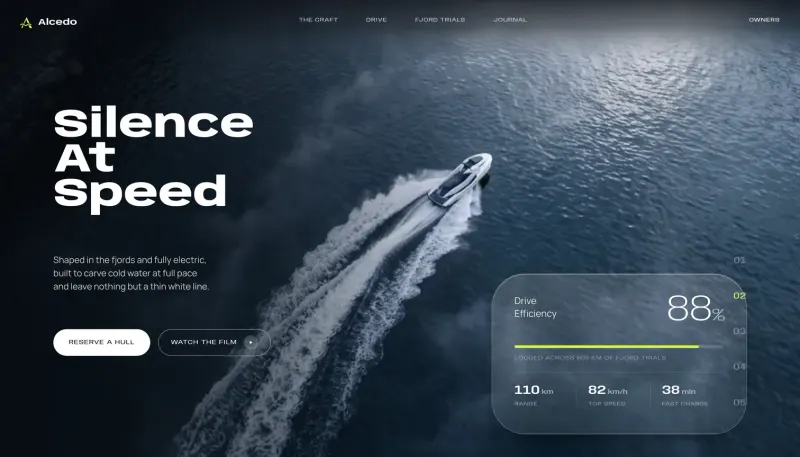The image size is (800, 457).
Task: Click the speedboat in the hero image
Action: point(460,180)
